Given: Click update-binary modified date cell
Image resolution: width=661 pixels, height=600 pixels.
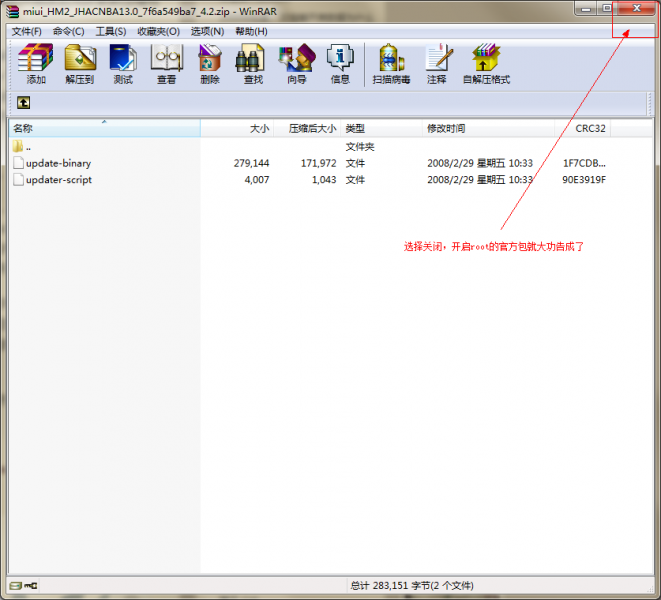Looking at the screenshot, I should [480, 163].
